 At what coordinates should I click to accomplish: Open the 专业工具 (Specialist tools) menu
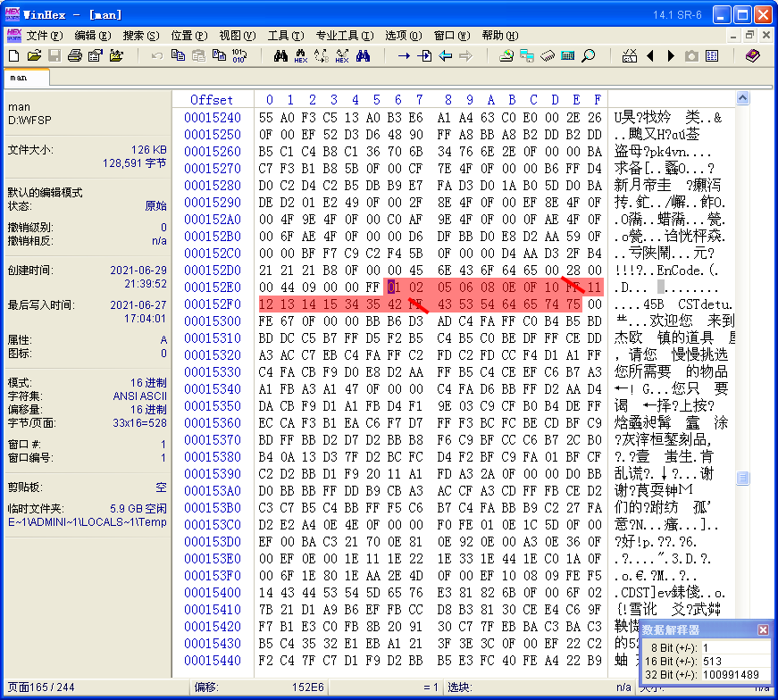click(x=343, y=36)
